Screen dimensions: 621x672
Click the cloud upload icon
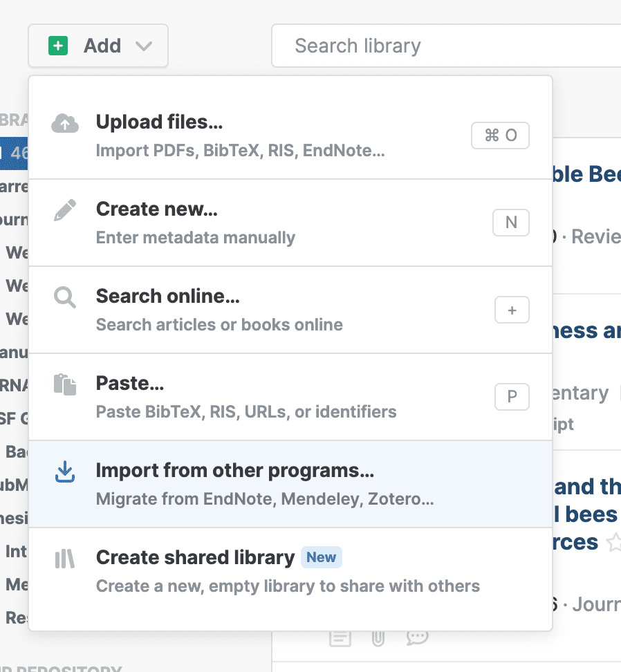[65, 124]
